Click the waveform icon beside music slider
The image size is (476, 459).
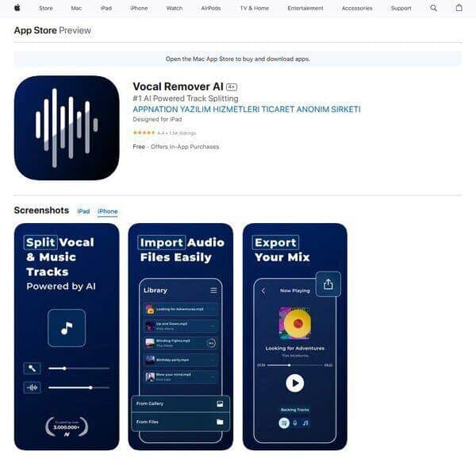(x=32, y=388)
